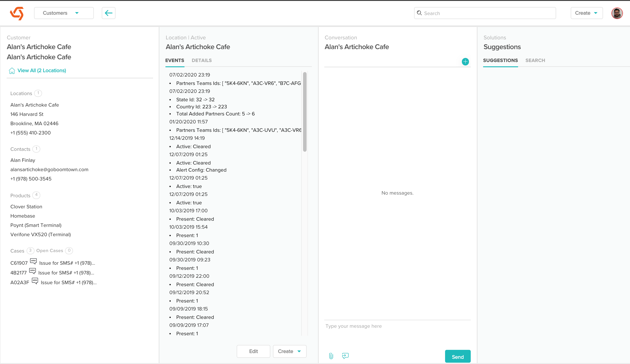This screenshot has width=630, height=364.
Task: Click the Alan's Artichoke Cafe location entry
Action: [x=35, y=105]
